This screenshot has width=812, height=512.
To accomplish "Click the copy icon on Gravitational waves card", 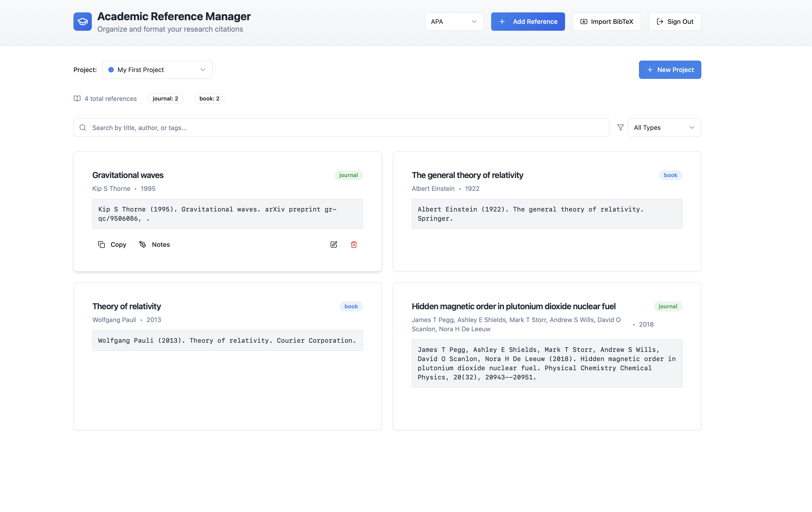I will pos(101,244).
